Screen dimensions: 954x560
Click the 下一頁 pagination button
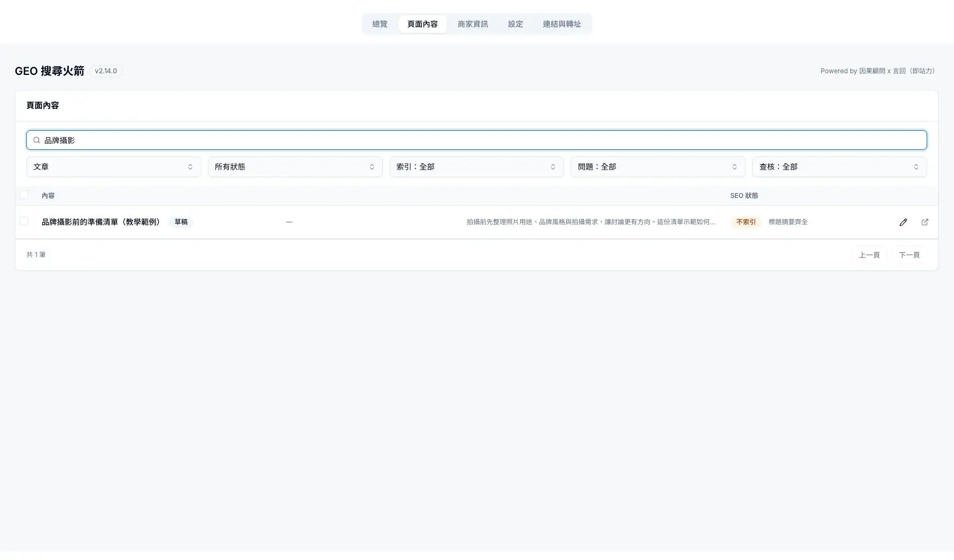pos(909,255)
